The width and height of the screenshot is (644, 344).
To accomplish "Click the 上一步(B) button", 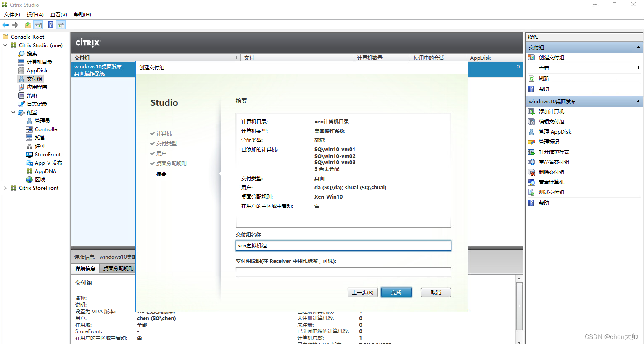I will click(x=363, y=292).
